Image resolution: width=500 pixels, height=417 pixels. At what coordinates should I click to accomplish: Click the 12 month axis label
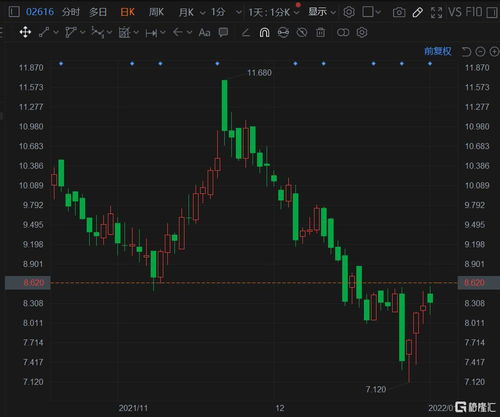280,408
